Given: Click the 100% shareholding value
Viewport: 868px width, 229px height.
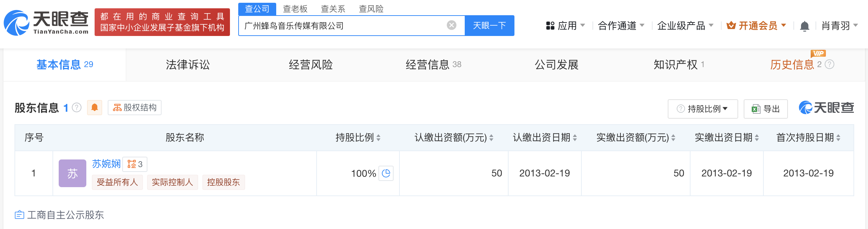Looking at the screenshot, I should click(364, 174).
